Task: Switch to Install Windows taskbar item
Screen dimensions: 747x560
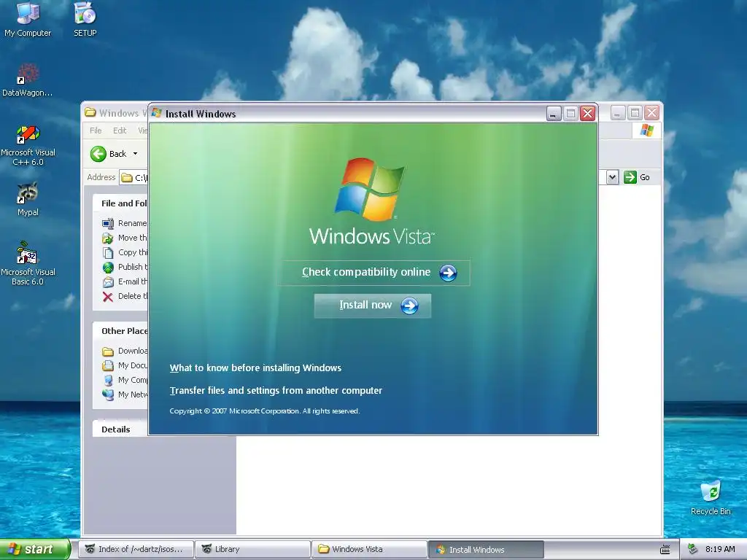Action: [486, 550]
